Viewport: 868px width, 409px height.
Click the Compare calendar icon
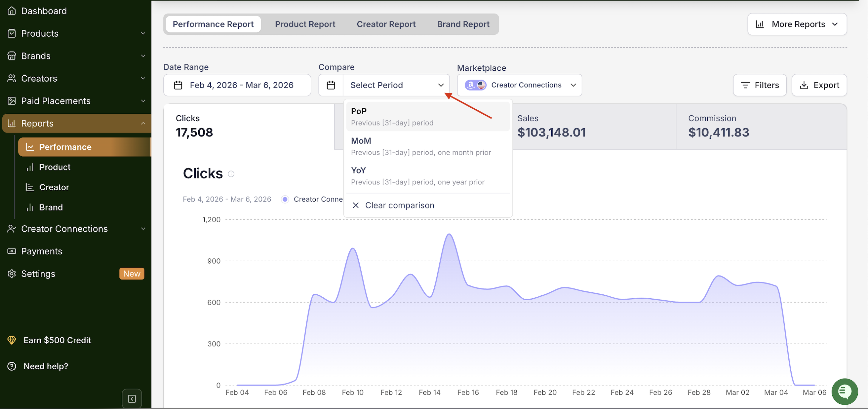(331, 85)
